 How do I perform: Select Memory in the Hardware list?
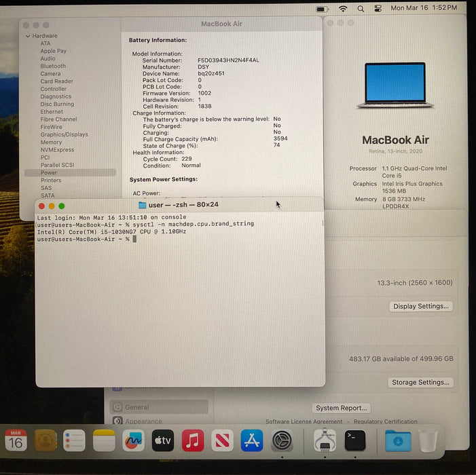coord(52,142)
